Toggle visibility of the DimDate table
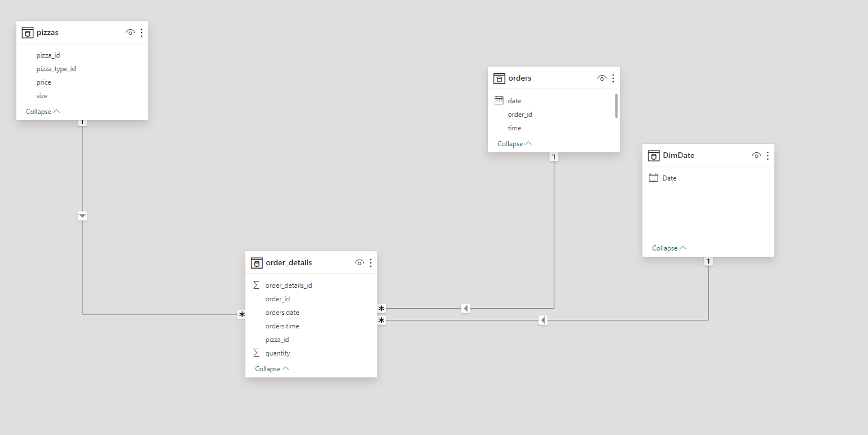868x435 pixels. pyautogui.click(x=756, y=156)
